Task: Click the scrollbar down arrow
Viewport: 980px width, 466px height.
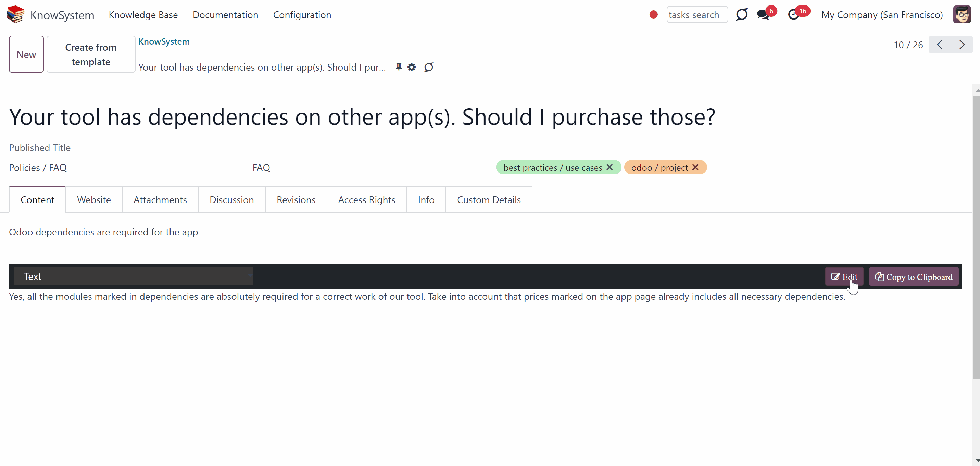Action: pos(977,461)
